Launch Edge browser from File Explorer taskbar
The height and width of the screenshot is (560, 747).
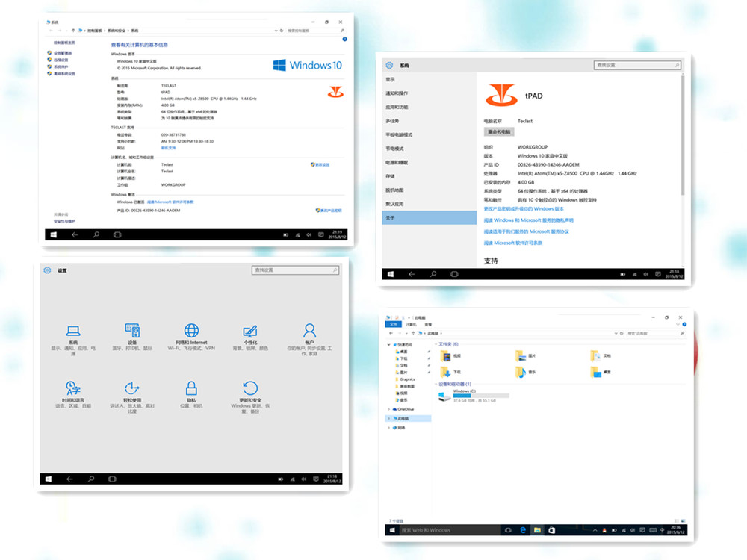click(523, 530)
